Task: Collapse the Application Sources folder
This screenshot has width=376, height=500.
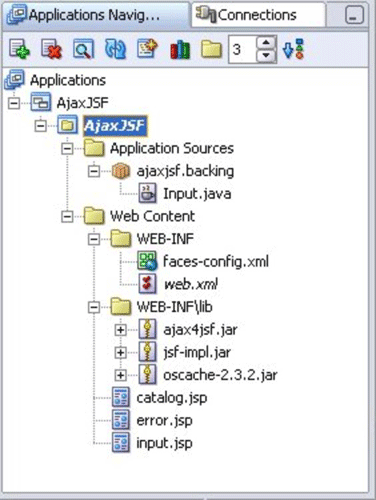Action: 67,148
